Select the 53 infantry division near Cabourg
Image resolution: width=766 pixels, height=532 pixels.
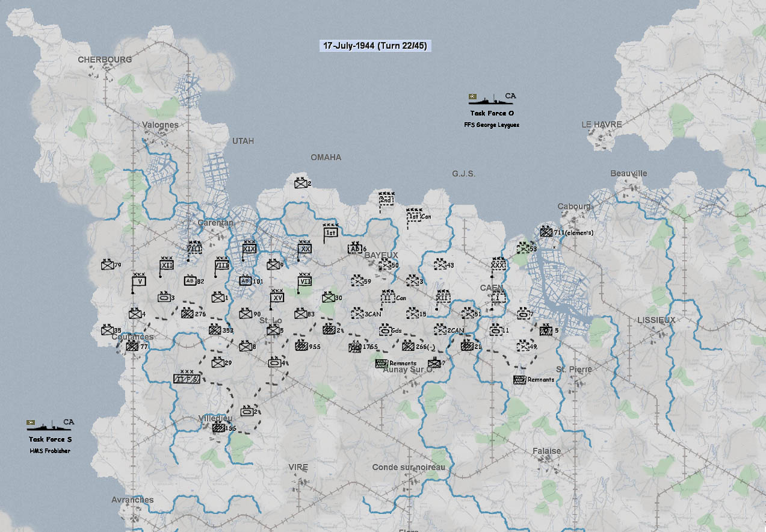coord(523,248)
